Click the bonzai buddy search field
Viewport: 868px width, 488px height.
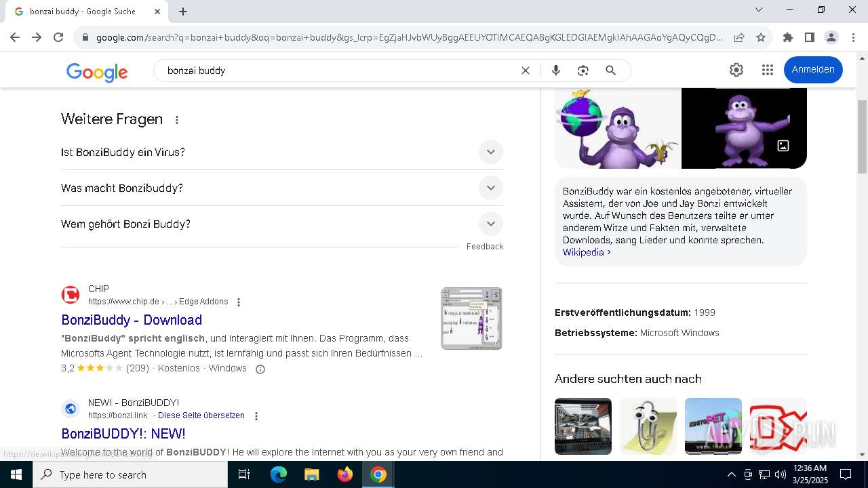(x=339, y=70)
